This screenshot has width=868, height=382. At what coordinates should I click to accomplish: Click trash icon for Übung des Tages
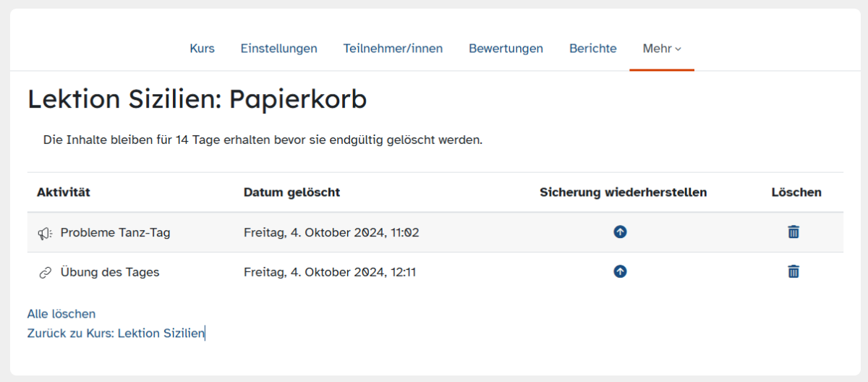pyautogui.click(x=793, y=272)
